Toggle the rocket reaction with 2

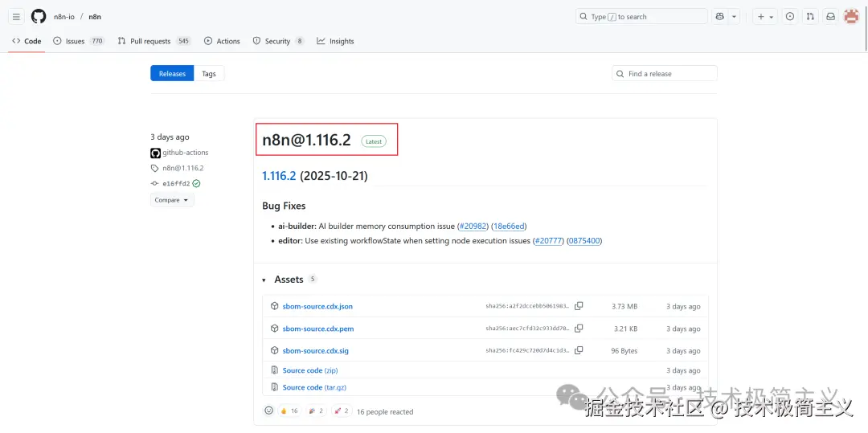coord(342,411)
